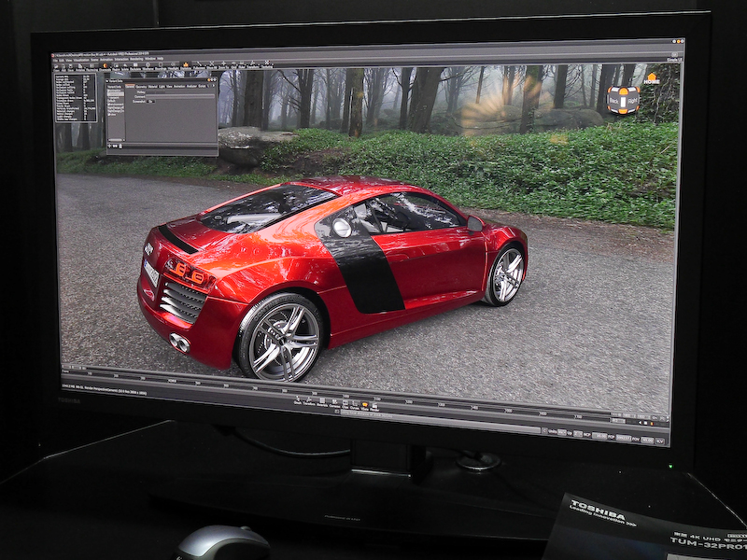Open the Up axis dropdown in status bar
747x560 pixels.
point(578,433)
